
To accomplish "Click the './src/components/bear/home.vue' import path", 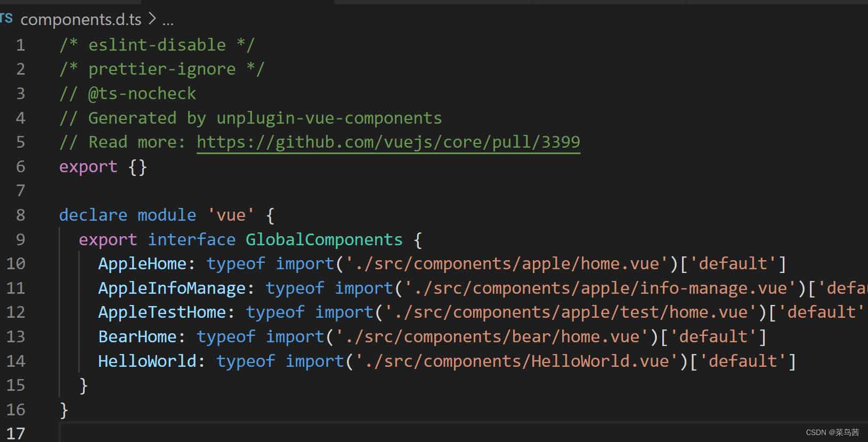I will click(492, 337).
